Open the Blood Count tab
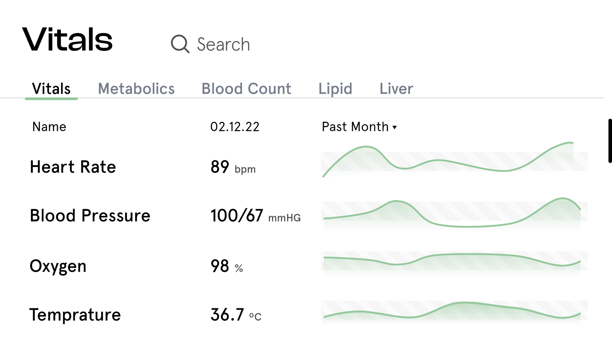The image size is (612, 364). (246, 89)
